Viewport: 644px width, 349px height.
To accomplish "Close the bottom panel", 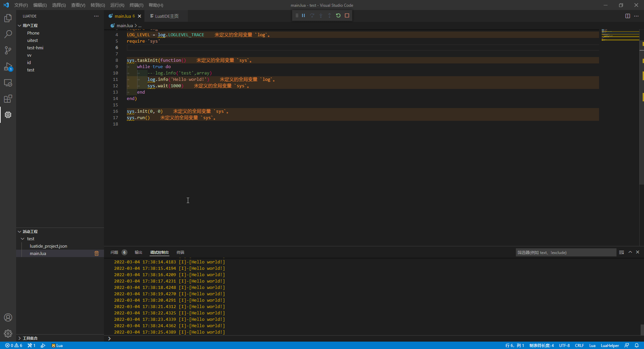I will (638, 252).
